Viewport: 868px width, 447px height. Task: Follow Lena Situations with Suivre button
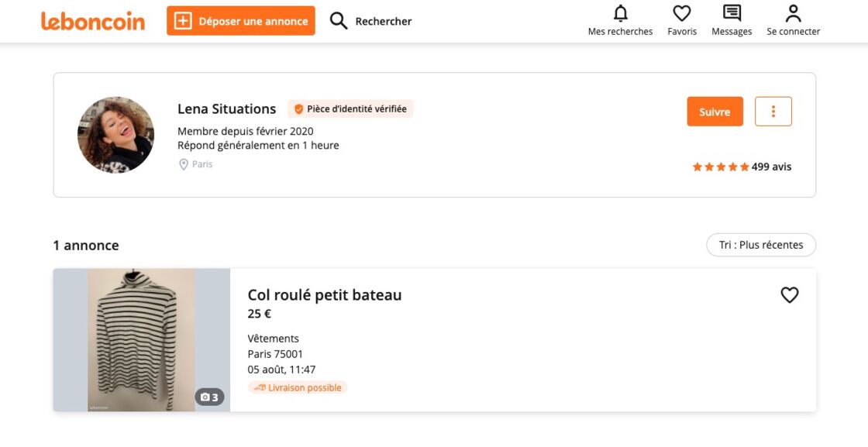coord(715,112)
